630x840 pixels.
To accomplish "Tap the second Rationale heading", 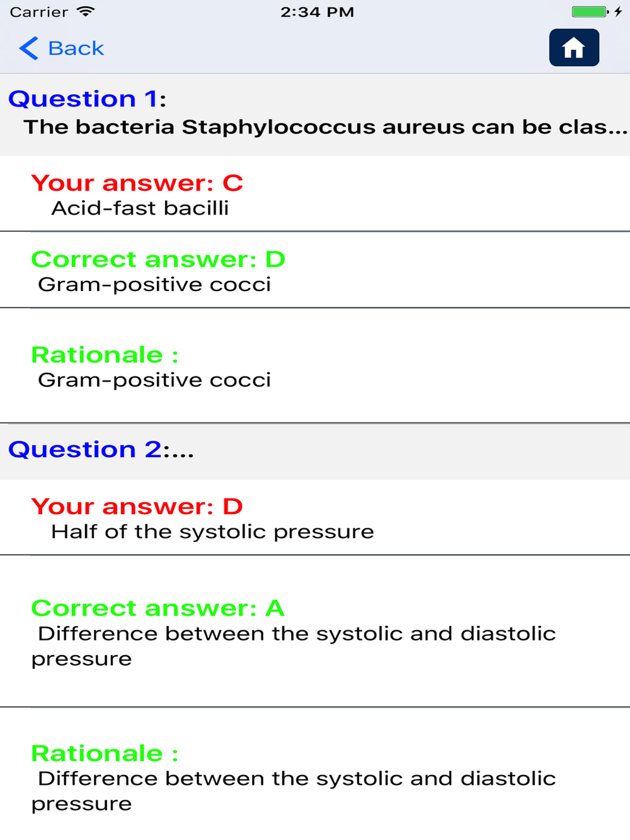I will point(105,754).
